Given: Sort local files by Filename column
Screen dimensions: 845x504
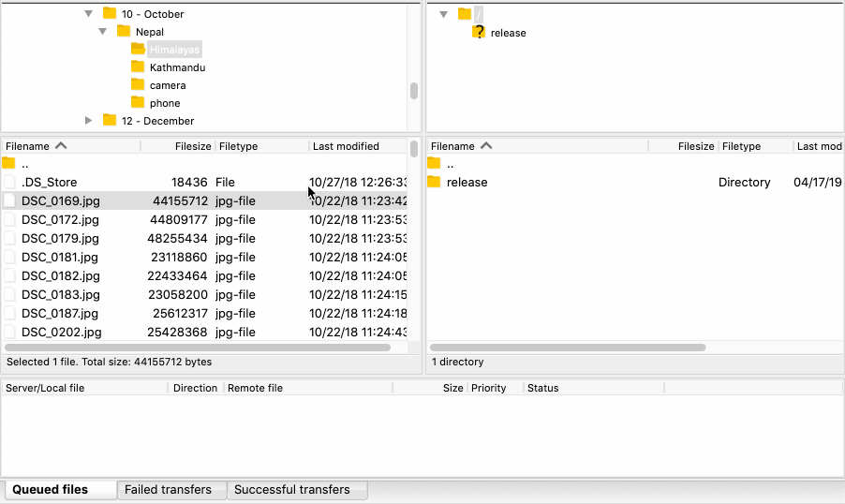Looking at the screenshot, I should pos(70,146).
